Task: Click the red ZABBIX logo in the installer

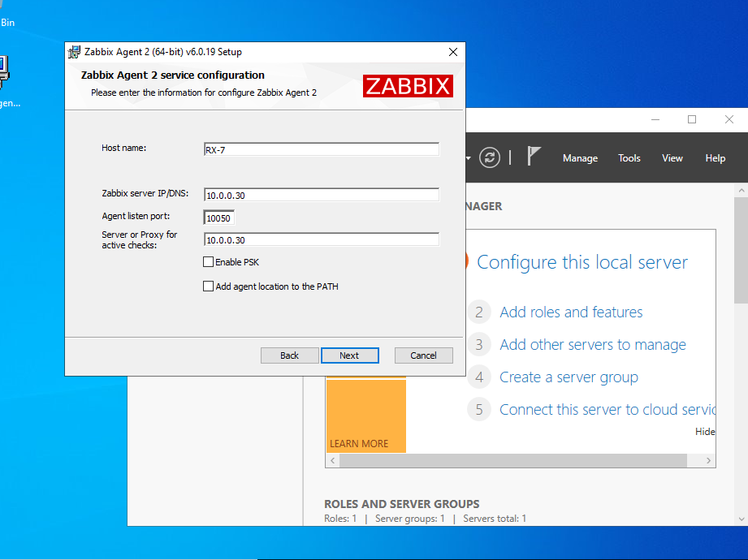Action: tap(408, 85)
